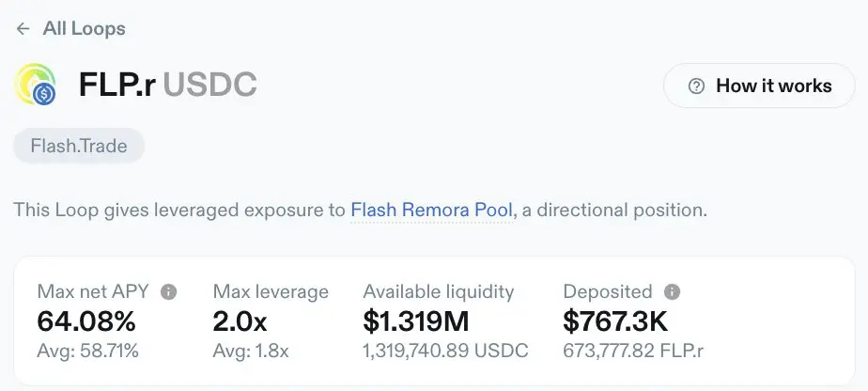Select the 2.0x leverage value

240,321
